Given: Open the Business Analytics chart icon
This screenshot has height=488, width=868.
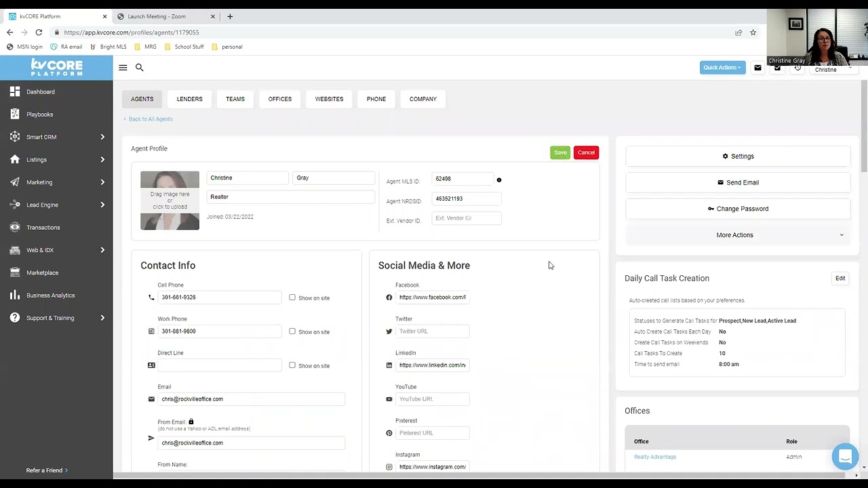Looking at the screenshot, I should pyautogui.click(x=15, y=295).
